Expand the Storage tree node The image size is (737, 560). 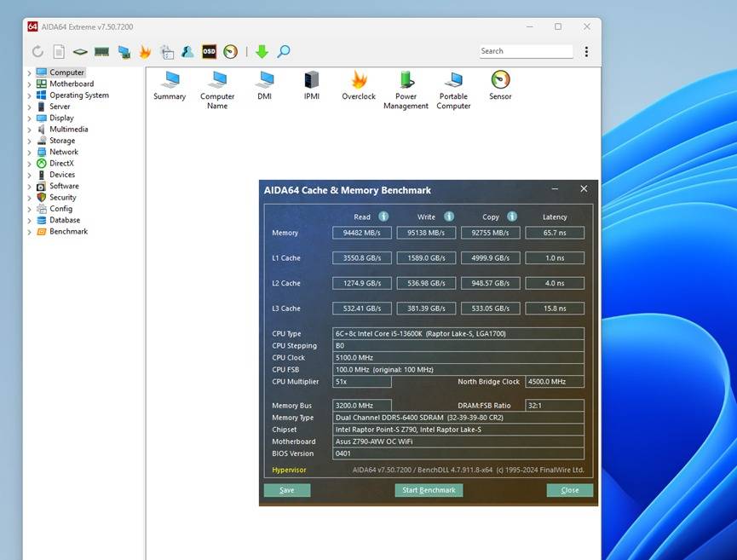coord(29,141)
